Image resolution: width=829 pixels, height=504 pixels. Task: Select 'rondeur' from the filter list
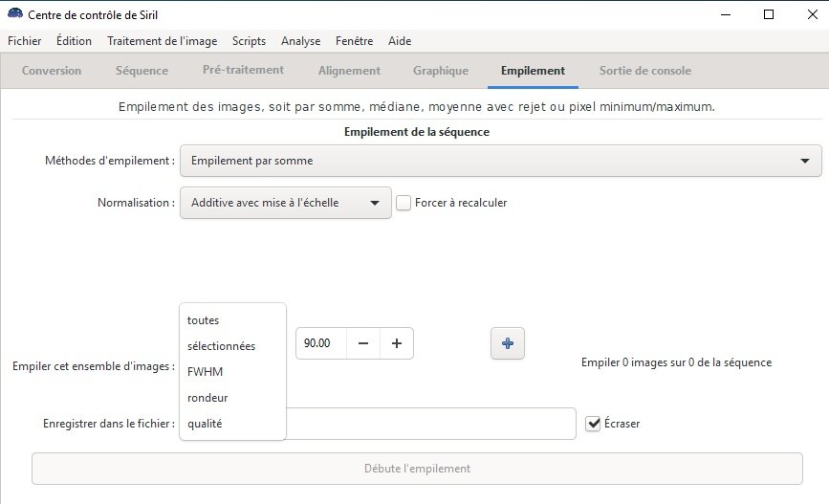click(207, 397)
